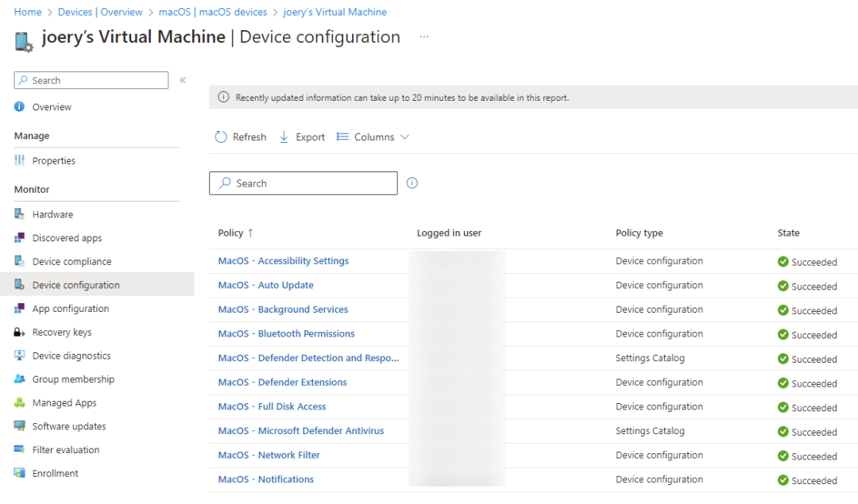Click the sidebar Search box
The height and width of the screenshot is (504, 858).
pos(91,80)
